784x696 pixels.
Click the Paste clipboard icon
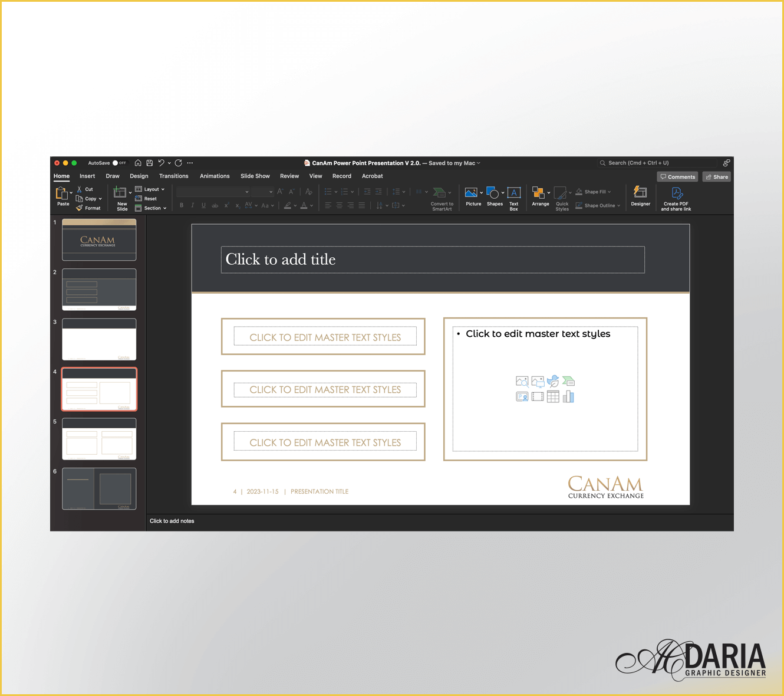click(x=62, y=193)
